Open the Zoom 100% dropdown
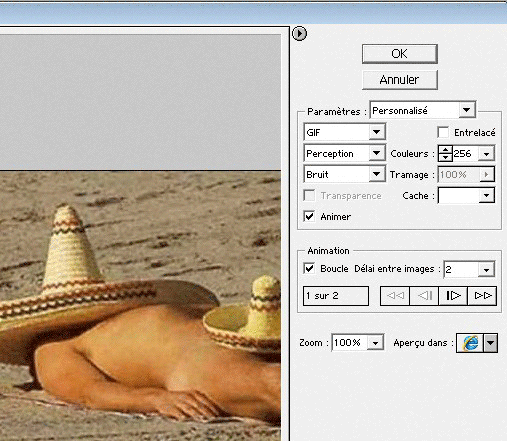This screenshot has width=507, height=441. 358,343
